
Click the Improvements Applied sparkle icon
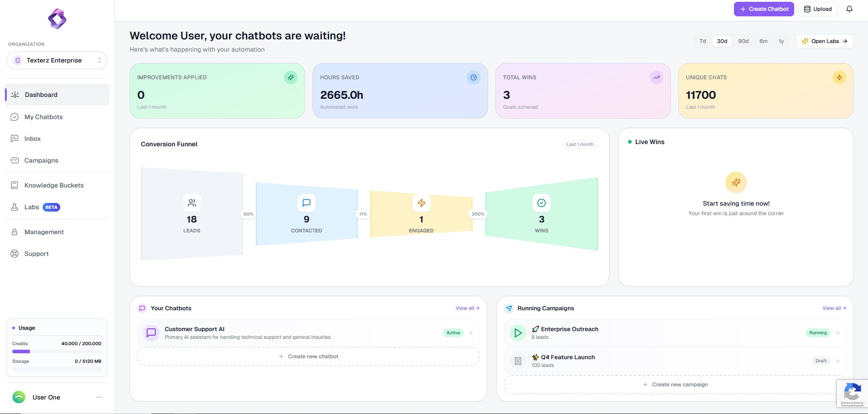tap(290, 77)
